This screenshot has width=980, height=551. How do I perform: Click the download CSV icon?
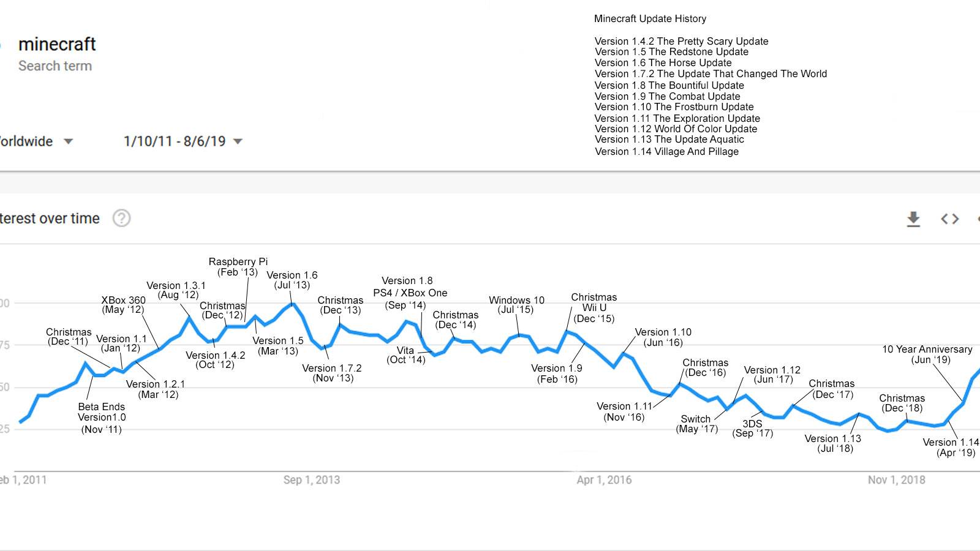[913, 219]
